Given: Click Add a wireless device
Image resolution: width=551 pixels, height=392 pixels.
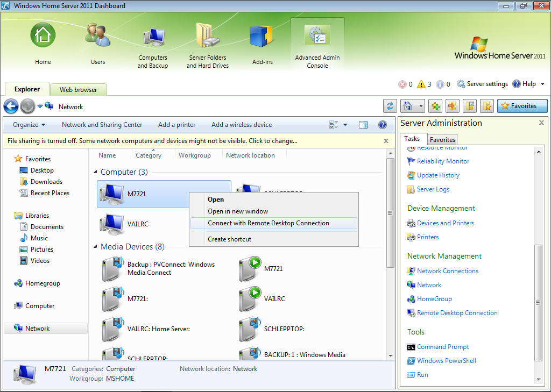Looking at the screenshot, I should coord(242,125).
